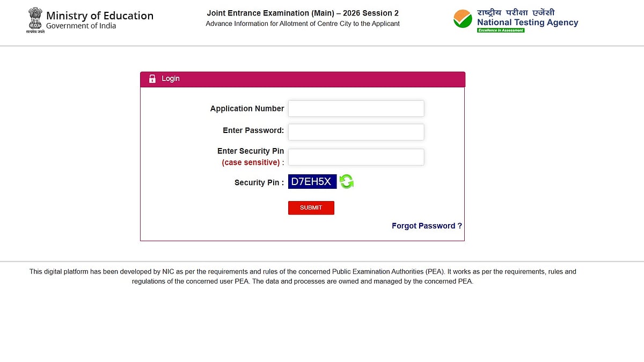
Task: Click the Enter Security Pin field
Action: [356, 157]
